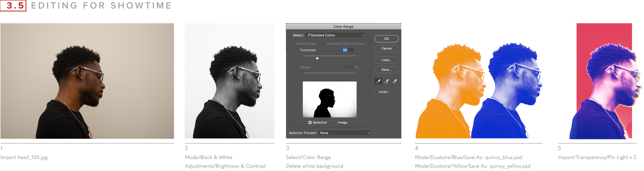The width and height of the screenshot is (644, 171).
Task: Click the Load... button
Action: (x=387, y=60)
